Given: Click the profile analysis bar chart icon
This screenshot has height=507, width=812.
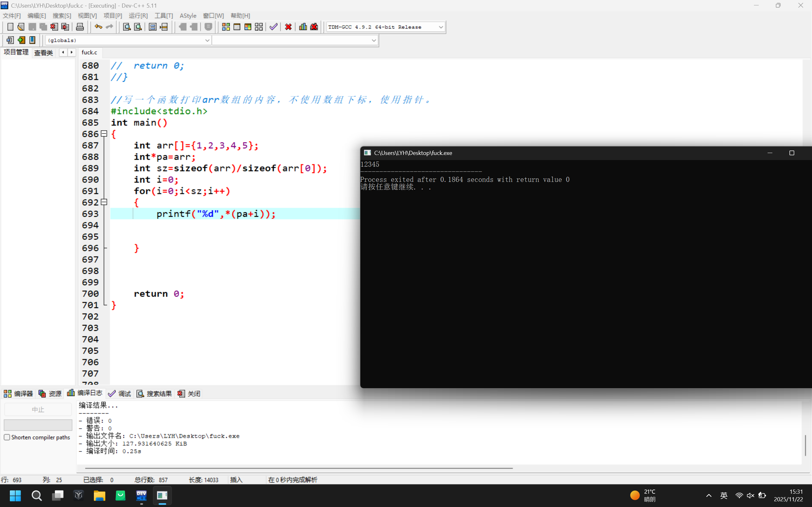Looking at the screenshot, I should (x=303, y=27).
